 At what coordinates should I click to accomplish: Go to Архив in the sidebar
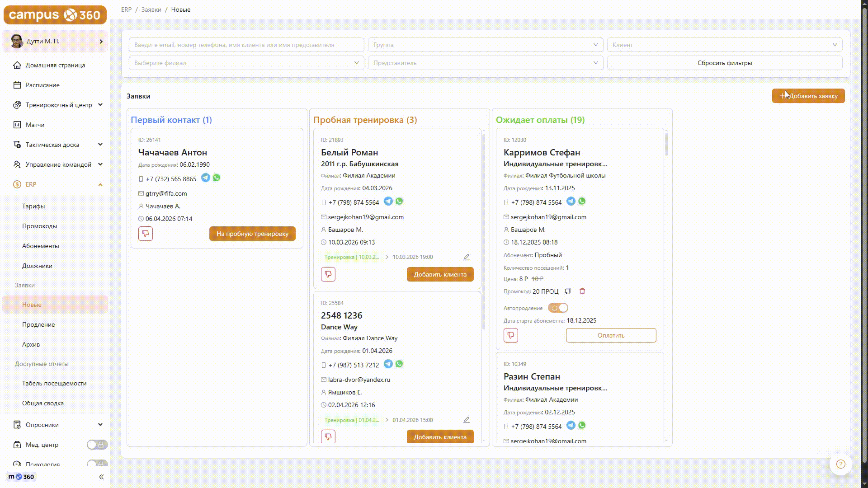[x=31, y=344]
